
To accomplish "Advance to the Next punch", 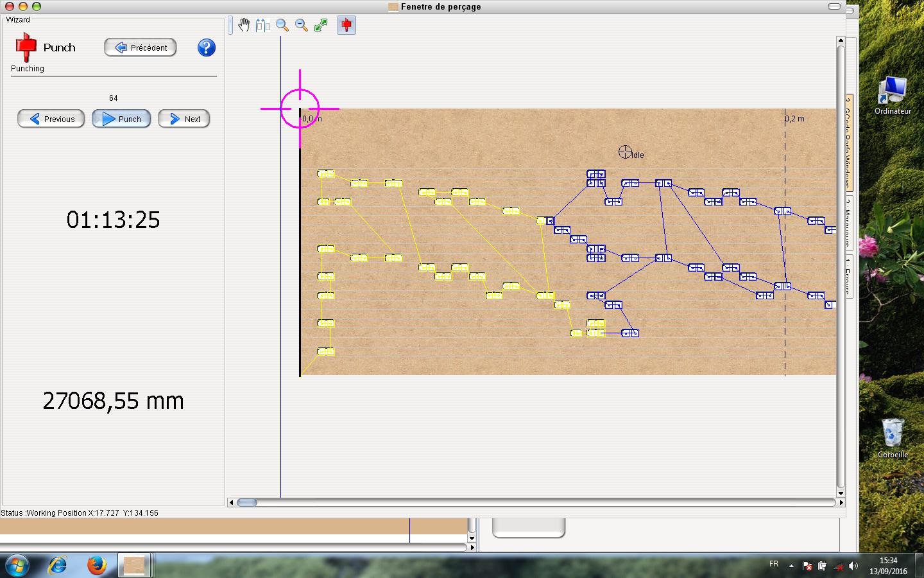I will pos(184,119).
